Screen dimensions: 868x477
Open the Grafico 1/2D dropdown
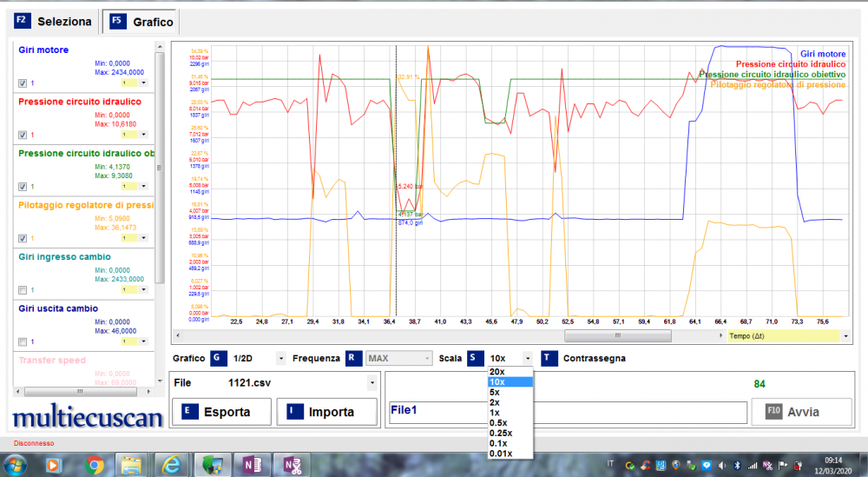(280, 358)
